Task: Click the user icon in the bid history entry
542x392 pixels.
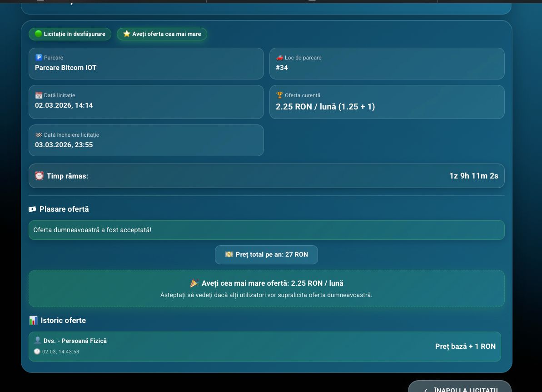Action: (38, 340)
